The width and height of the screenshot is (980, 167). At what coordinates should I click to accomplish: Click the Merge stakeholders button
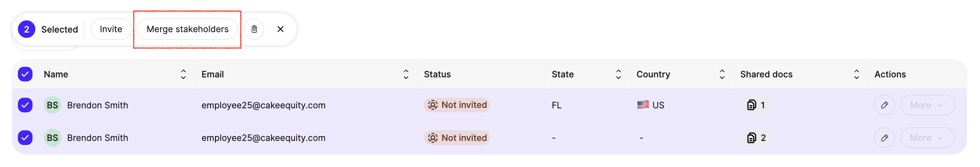tap(187, 29)
